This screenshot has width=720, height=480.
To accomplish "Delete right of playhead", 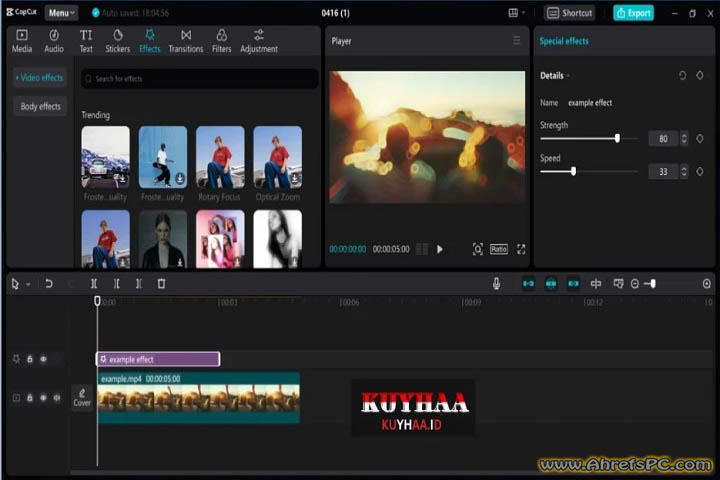I will pyautogui.click(x=139, y=283).
